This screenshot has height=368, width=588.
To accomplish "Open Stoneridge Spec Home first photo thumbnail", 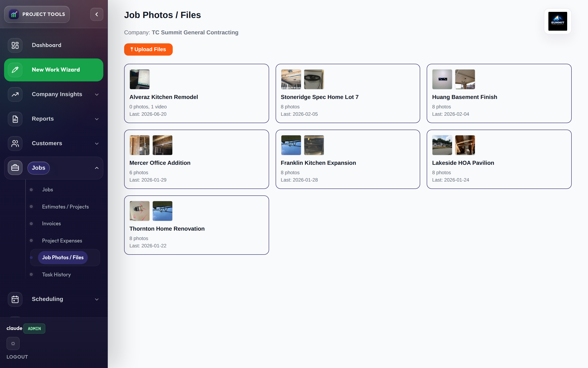I will [x=291, y=79].
